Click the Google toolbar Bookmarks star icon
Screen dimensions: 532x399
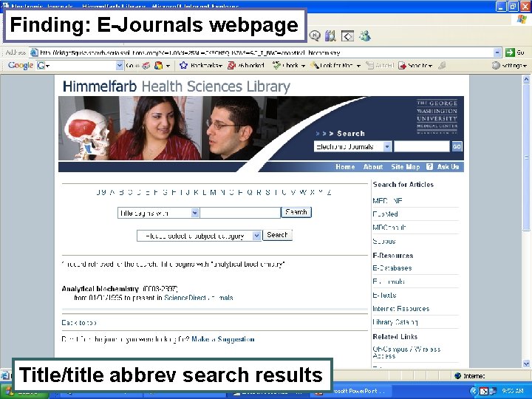tap(183, 65)
